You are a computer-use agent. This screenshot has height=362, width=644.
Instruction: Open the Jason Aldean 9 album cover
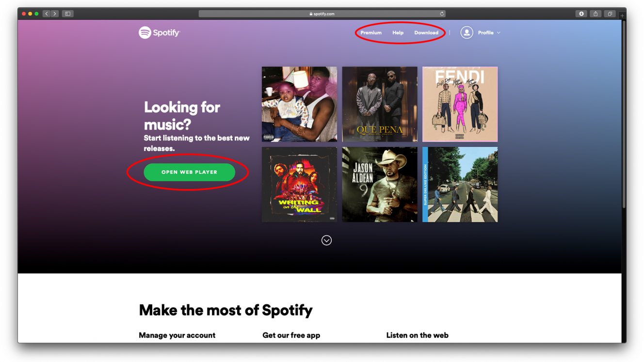pos(380,185)
